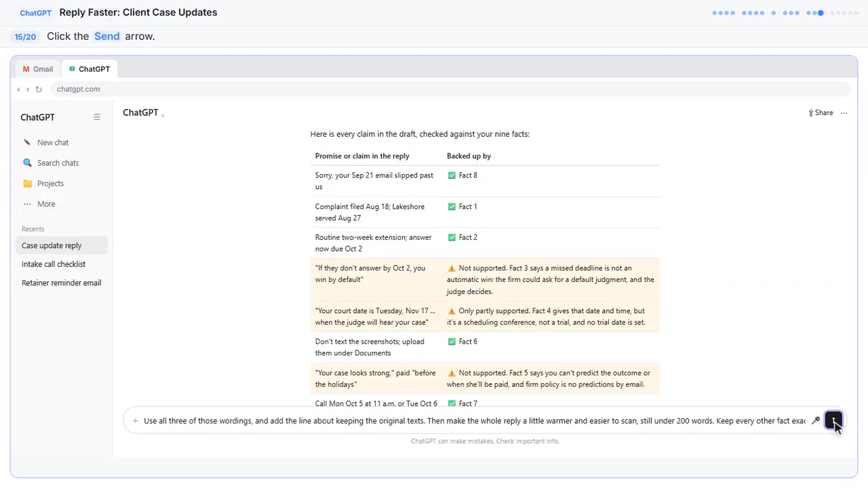The height and width of the screenshot is (488, 868).
Task: Click the More ellipsis icon in sidebar
Action: (x=27, y=204)
